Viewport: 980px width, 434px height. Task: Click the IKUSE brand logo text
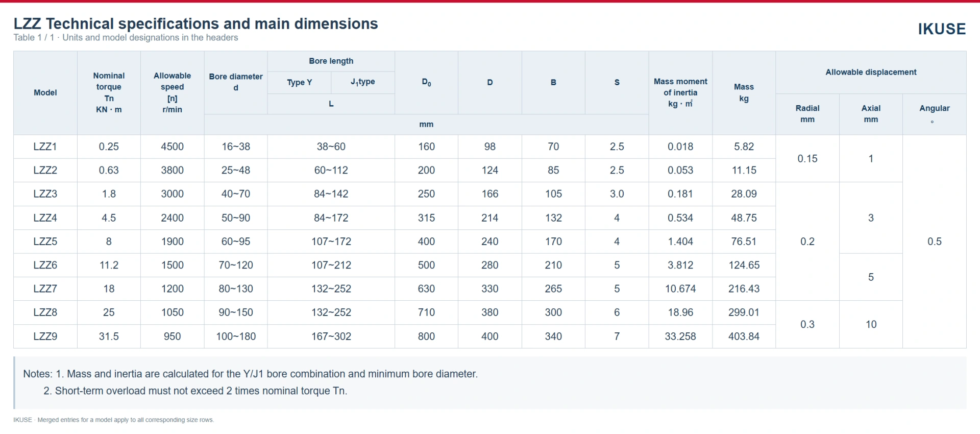[942, 29]
